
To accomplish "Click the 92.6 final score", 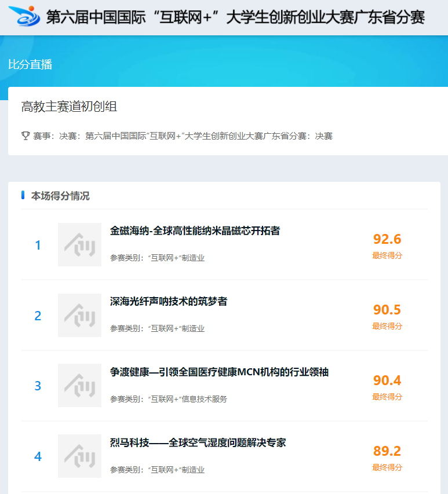I will 387,239.
